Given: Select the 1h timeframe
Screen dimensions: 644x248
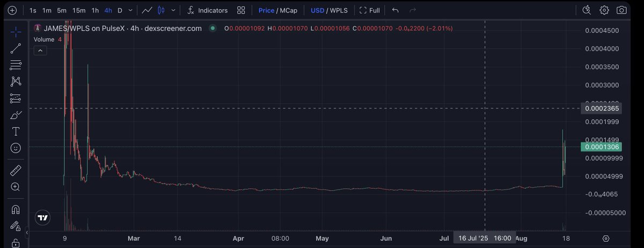Looking at the screenshot, I should pyautogui.click(x=95, y=10).
